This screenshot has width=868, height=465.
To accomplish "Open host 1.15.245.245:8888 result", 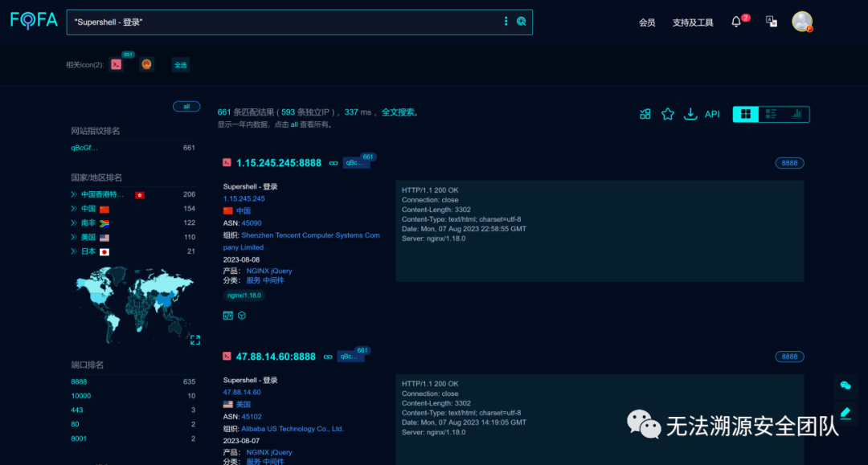I will [278, 163].
